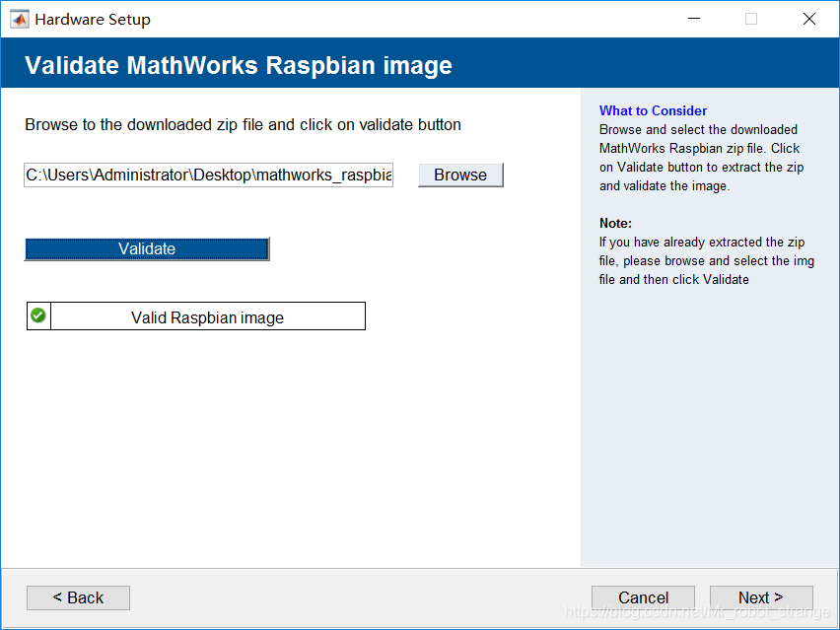This screenshot has width=840, height=630.
Task: Click the 'Note:' heading in help panel
Action: point(615,223)
